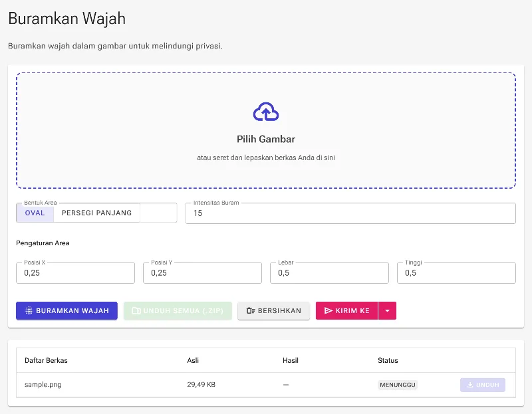The width and height of the screenshot is (532, 414).
Task: Click the cloud upload icon
Action: 266,112
